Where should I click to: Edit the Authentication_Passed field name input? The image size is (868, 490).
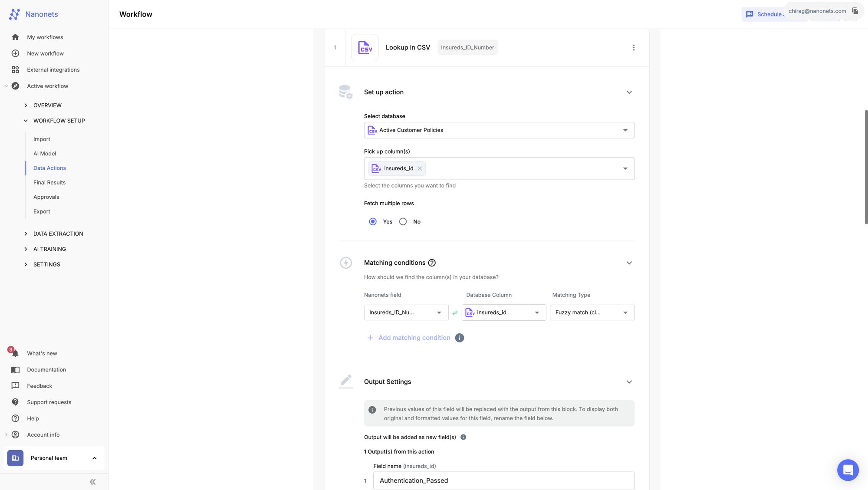504,481
